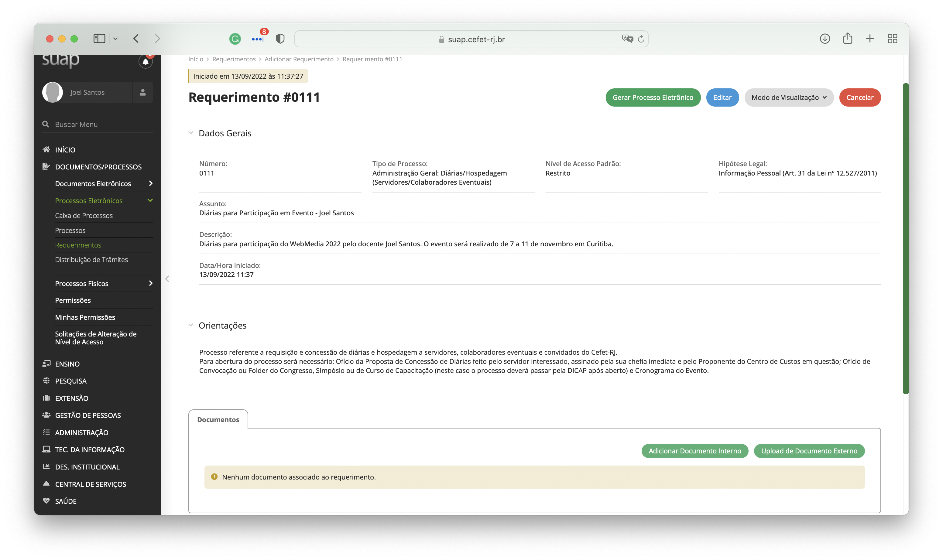Open Caixa de Processos
The height and width of the screenshot is (560, 943).
pyautogui.click(x=84, y=216)
